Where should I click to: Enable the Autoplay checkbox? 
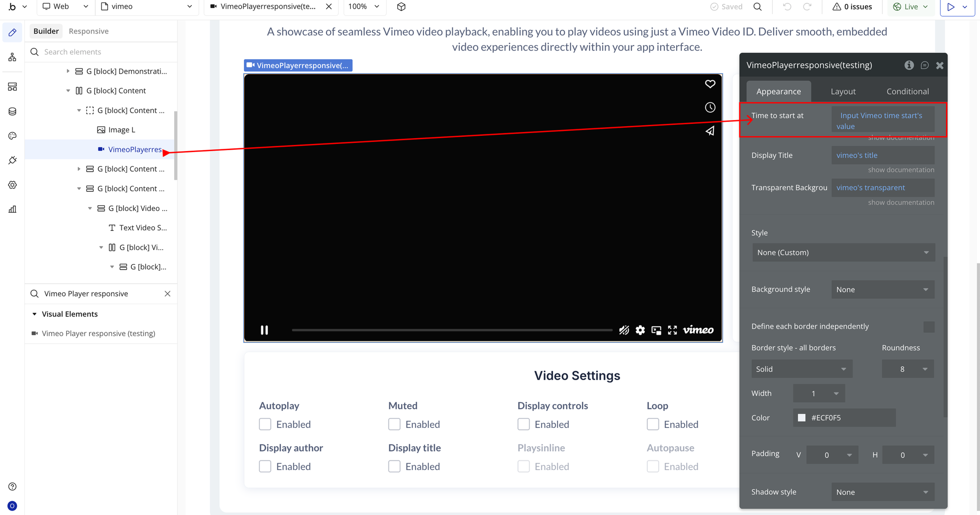coord(265,424)
